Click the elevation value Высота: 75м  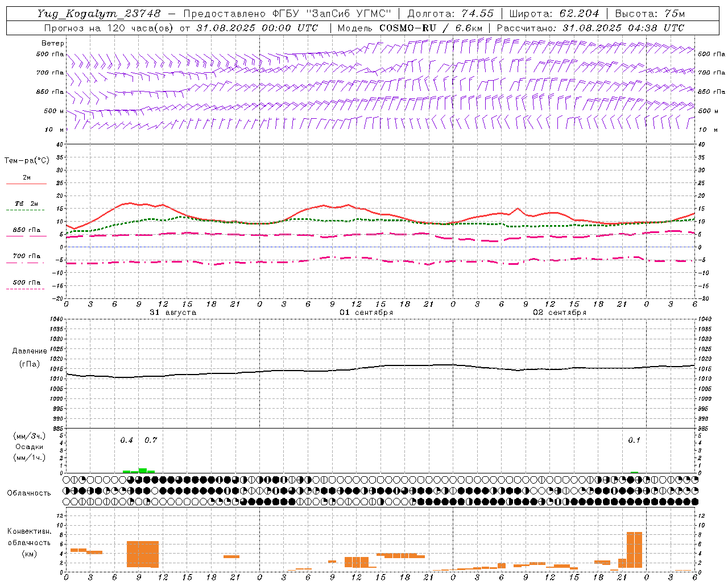650,14
